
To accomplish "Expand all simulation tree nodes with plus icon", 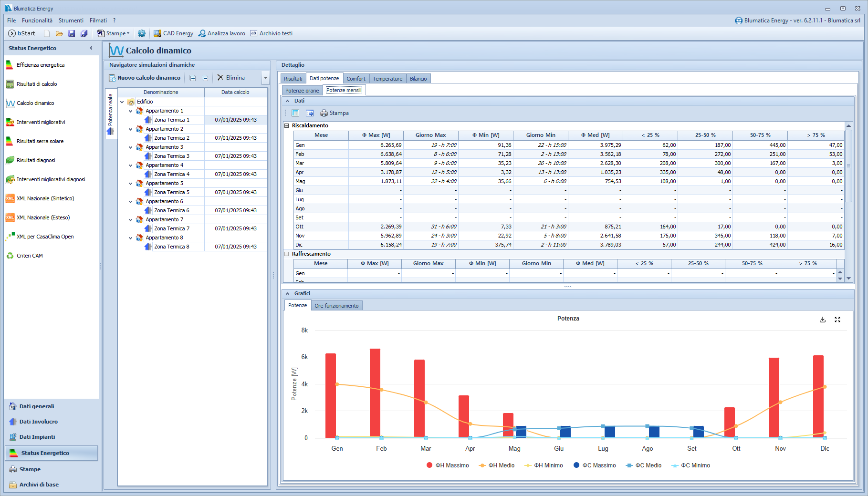I will point(193,78).
